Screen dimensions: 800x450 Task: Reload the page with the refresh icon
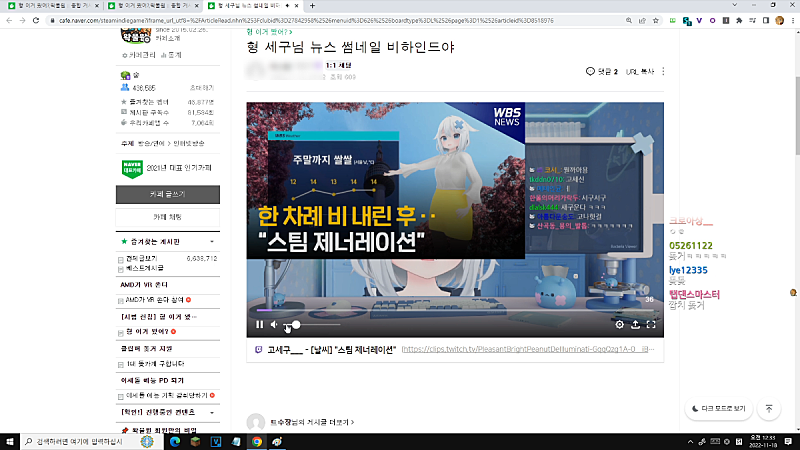coord(36,20)
